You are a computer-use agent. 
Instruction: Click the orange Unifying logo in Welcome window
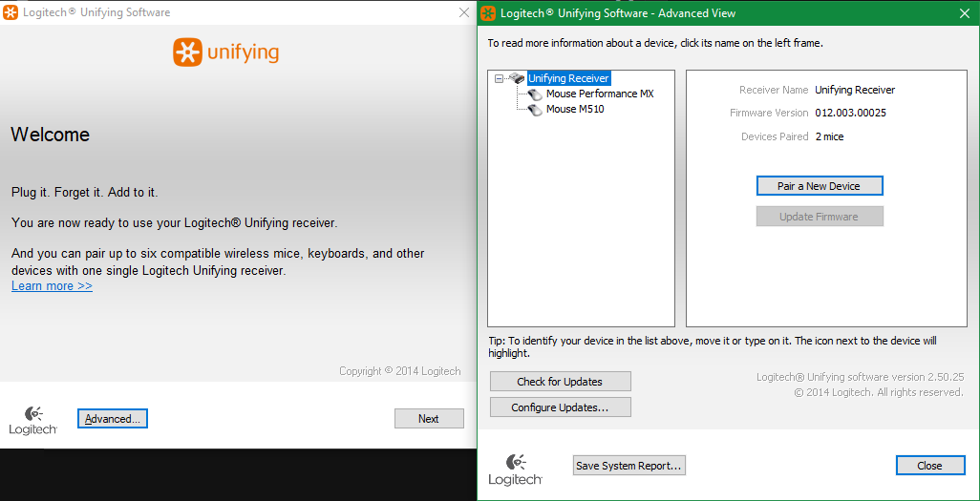coord(225,52)
